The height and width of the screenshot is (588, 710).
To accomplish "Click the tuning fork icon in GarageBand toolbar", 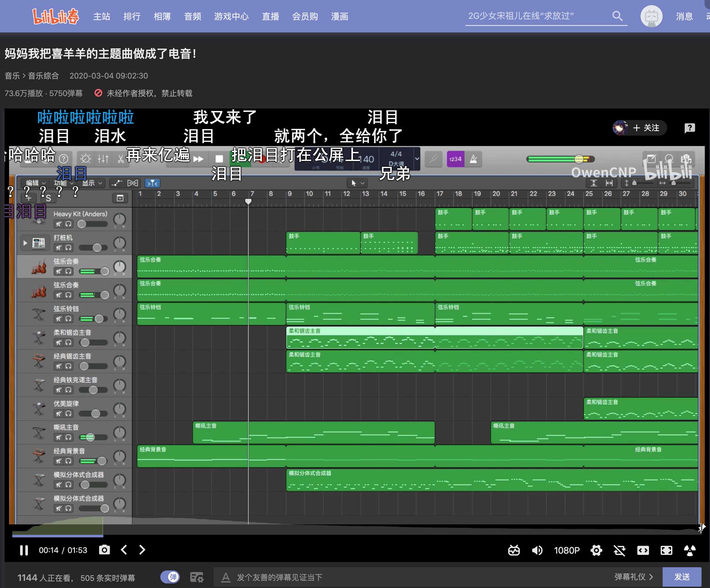I will (x=434, y=159).
